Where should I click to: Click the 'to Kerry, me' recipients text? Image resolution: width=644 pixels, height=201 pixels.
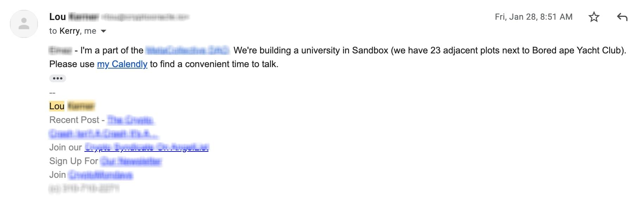[x=73, y=31]
